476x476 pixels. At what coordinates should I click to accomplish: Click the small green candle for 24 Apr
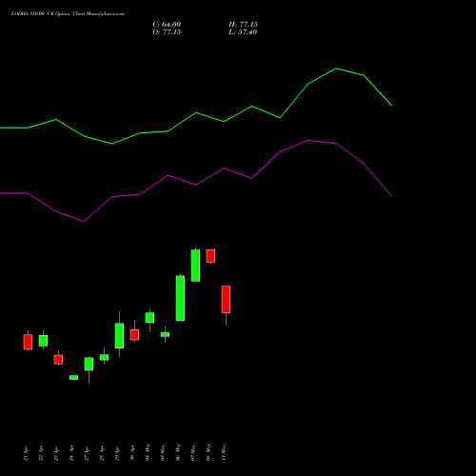pos(73,377)
